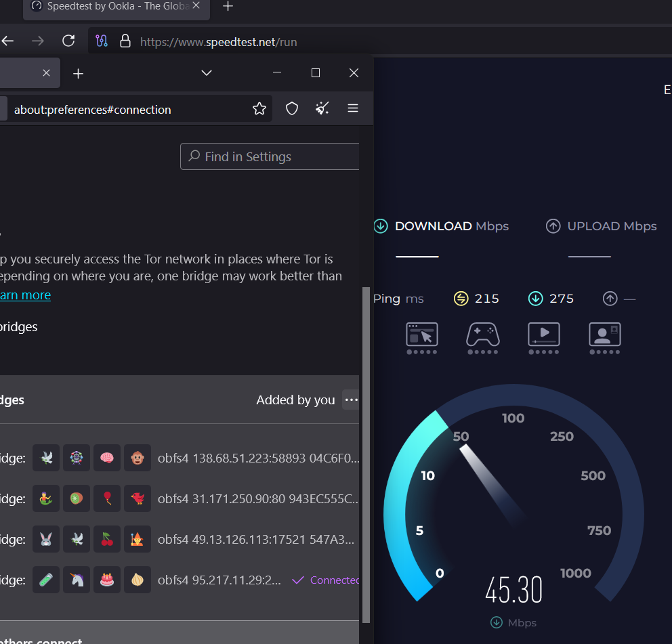
Task: Click the cherries emoji of 49.13.126.113 bridge
Action: pyautogui.click(x=107, y=539)
